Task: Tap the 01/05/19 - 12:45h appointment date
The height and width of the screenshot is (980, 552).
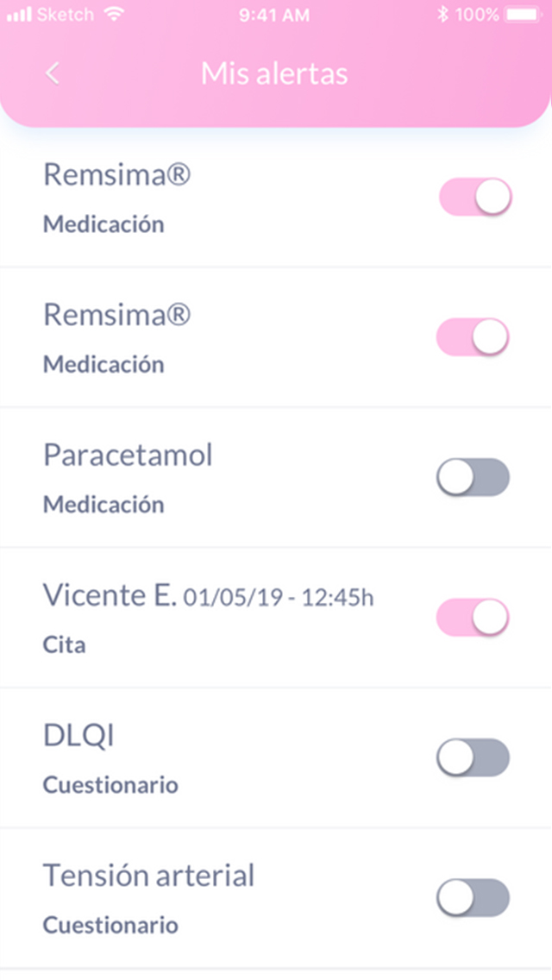Action: [279, 598]
